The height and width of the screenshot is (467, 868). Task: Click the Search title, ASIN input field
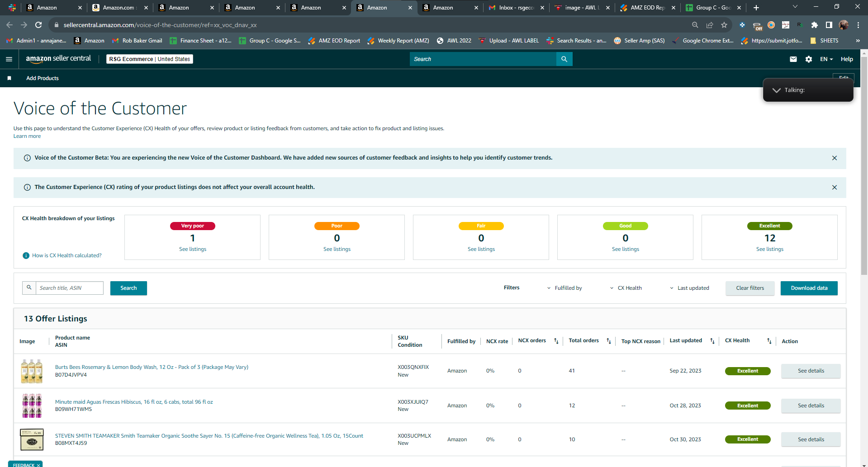pyautogui.click(x=70, y=288)
